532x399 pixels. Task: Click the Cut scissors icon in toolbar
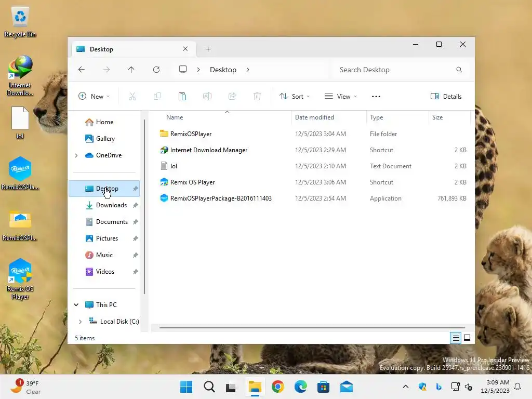(x=132, y=96)
